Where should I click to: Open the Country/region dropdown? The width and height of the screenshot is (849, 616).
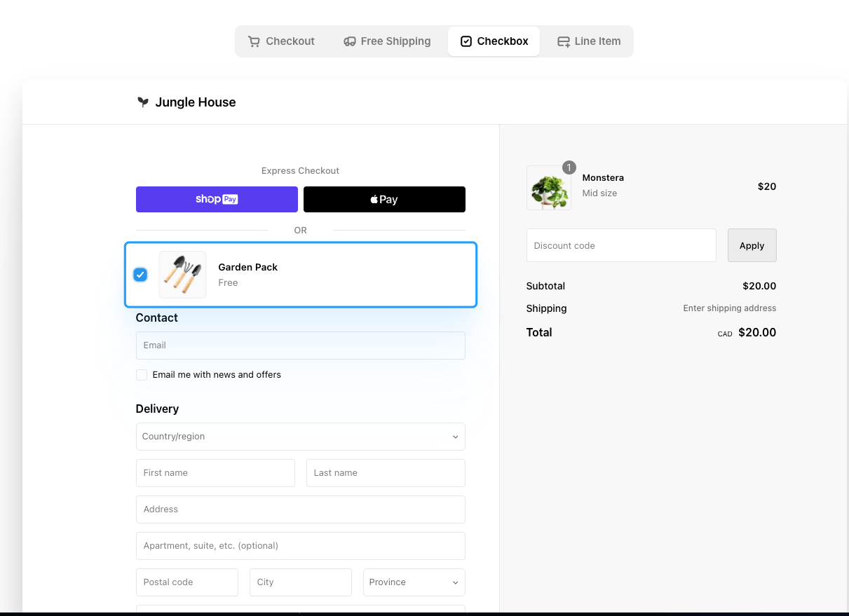pyautogui.click(x=300, y=437)
